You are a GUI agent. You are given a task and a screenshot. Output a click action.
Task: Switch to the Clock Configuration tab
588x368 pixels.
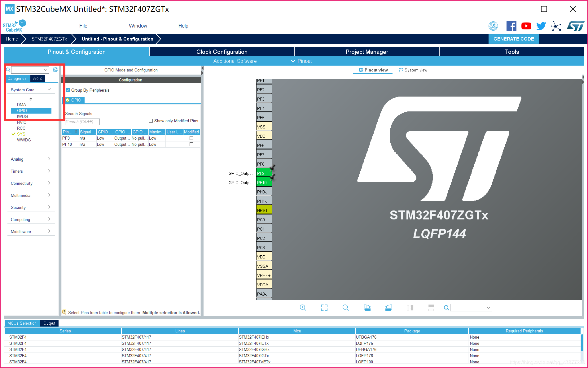(x=222, y=52)
